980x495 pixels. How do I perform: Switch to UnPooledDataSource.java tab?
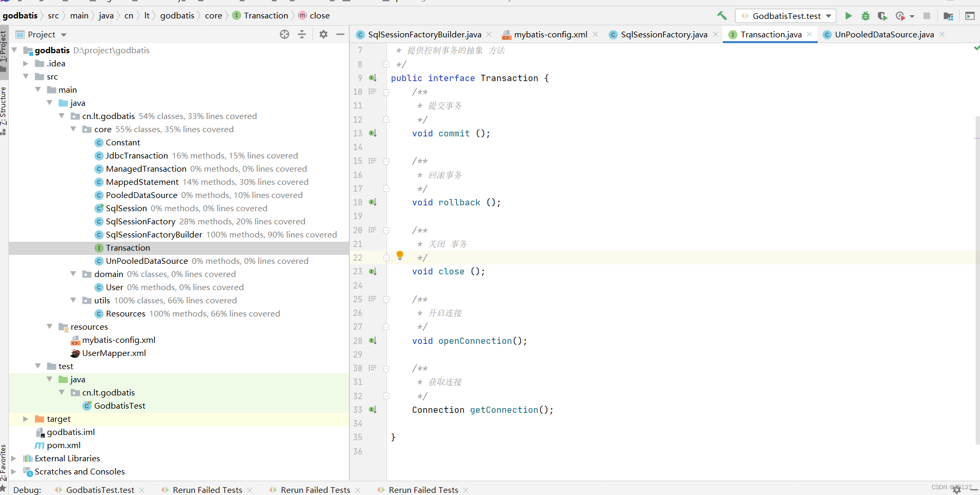pyautogui.click(x=884, y=34)
